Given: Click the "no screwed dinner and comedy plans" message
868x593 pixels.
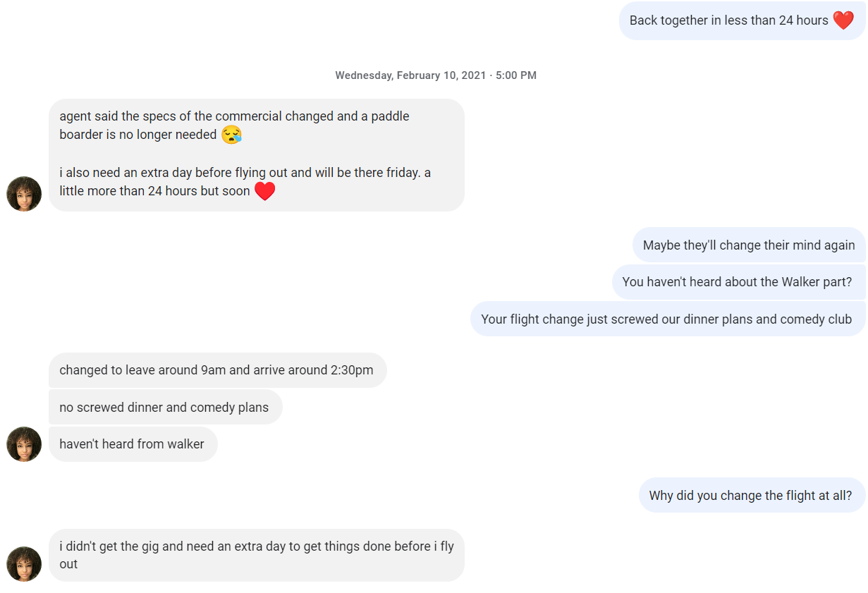Looking at the screenshot, I should 165,407.
